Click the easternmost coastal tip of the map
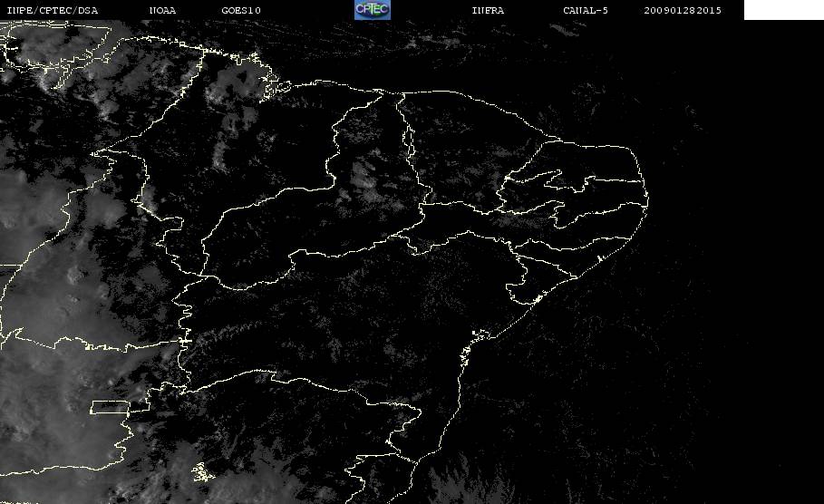This screenshot has height=504, width=824. (647, 199)
